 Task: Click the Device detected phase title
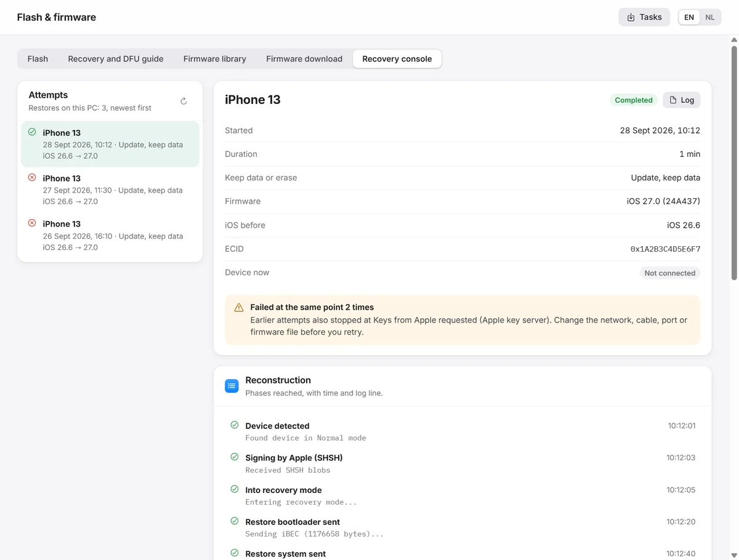[277, 426]
